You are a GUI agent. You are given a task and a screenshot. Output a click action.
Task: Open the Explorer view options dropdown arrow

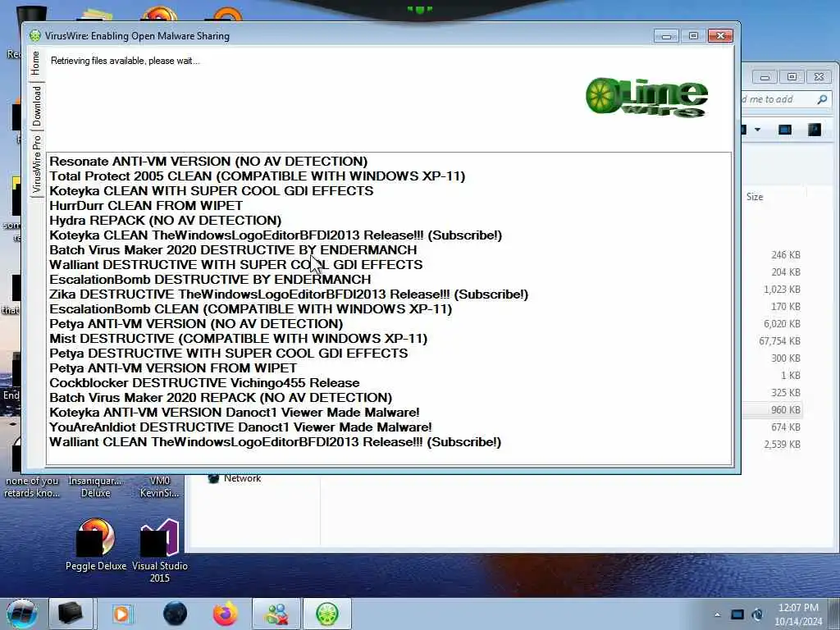pos(757,130)
